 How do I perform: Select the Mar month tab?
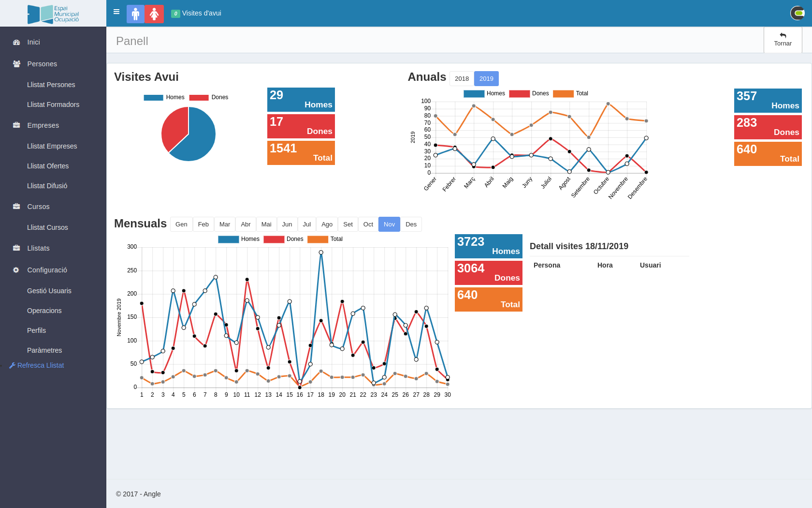click(225, 224)
